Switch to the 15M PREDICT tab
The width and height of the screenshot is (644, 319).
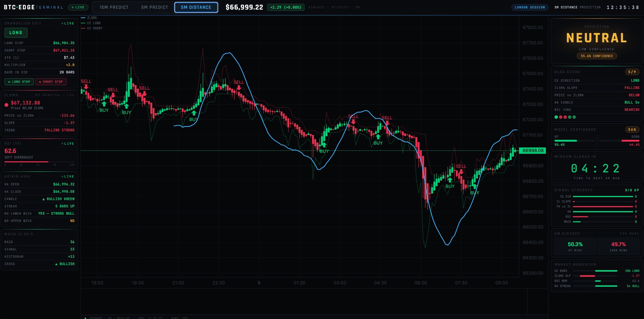coord(114,7)
